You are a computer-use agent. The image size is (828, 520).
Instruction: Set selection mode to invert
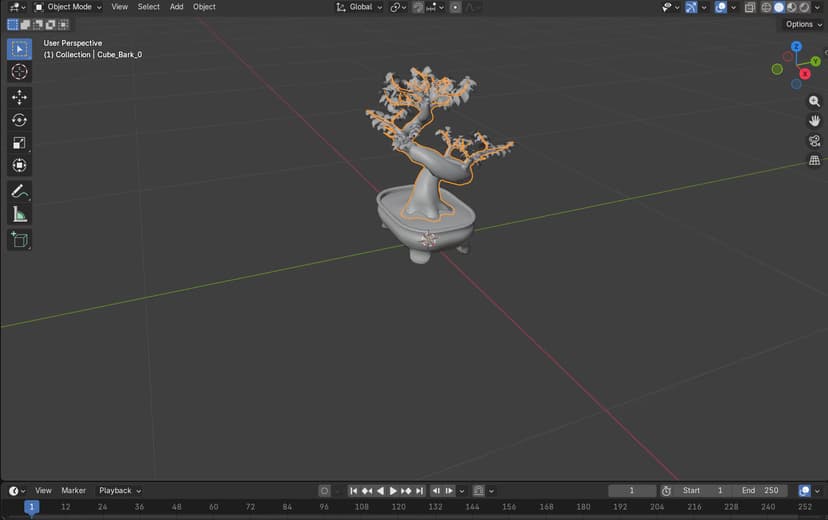[x=51, y=24]
